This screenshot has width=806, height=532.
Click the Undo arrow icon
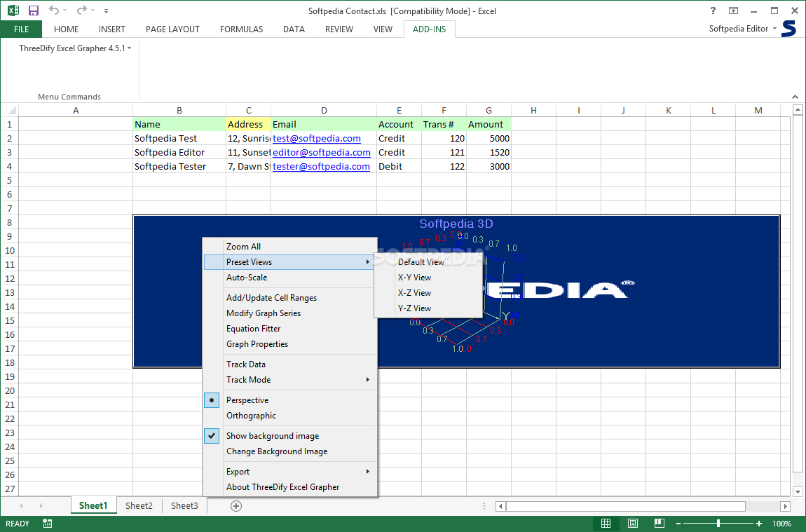coord(53,11)
